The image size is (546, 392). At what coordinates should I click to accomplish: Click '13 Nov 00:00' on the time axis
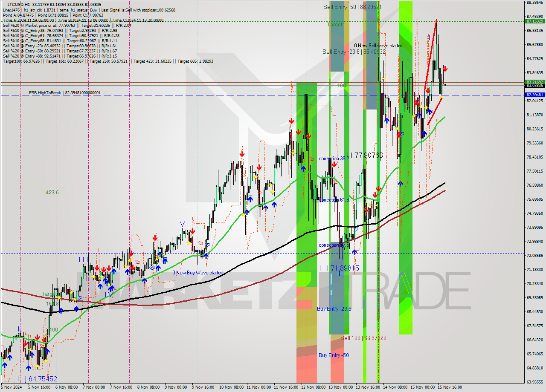pos(340,388)
